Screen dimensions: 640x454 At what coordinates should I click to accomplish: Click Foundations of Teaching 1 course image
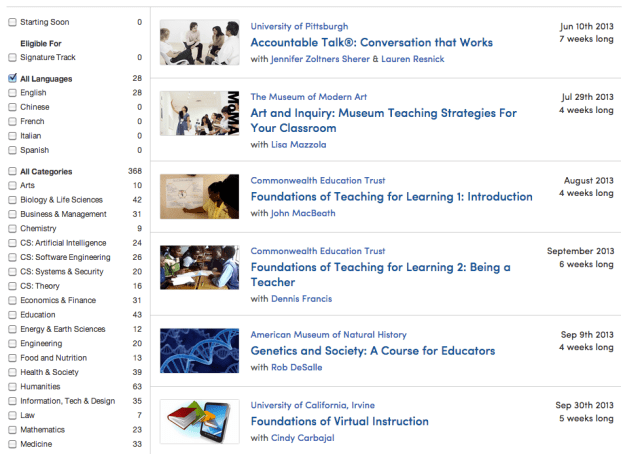point(199,197)
